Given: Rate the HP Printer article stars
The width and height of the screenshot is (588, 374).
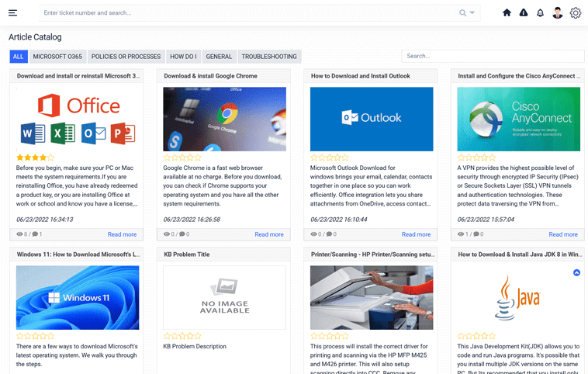Looking at the screenshot, I should click(x=329, y=336).
